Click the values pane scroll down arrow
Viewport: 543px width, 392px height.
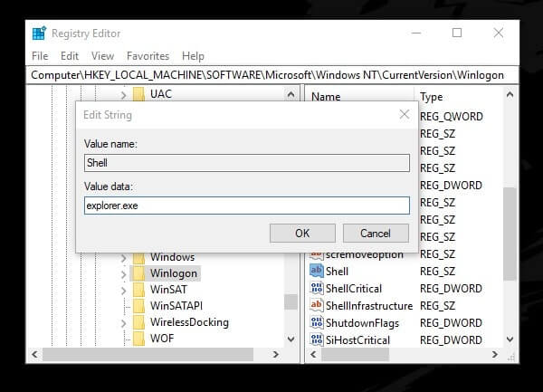coord(510,339)
